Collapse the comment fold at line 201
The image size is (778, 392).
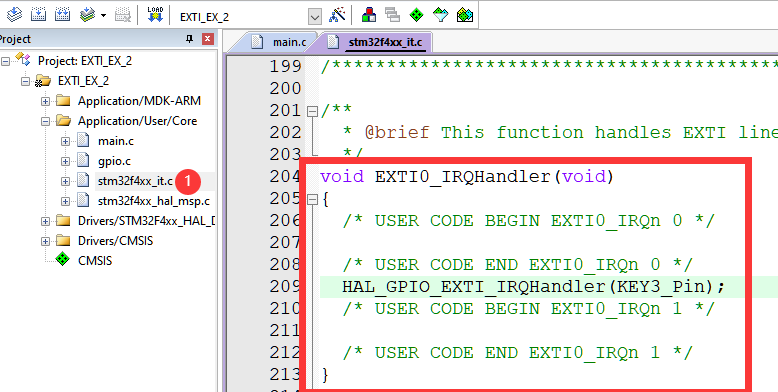(312, 111)
